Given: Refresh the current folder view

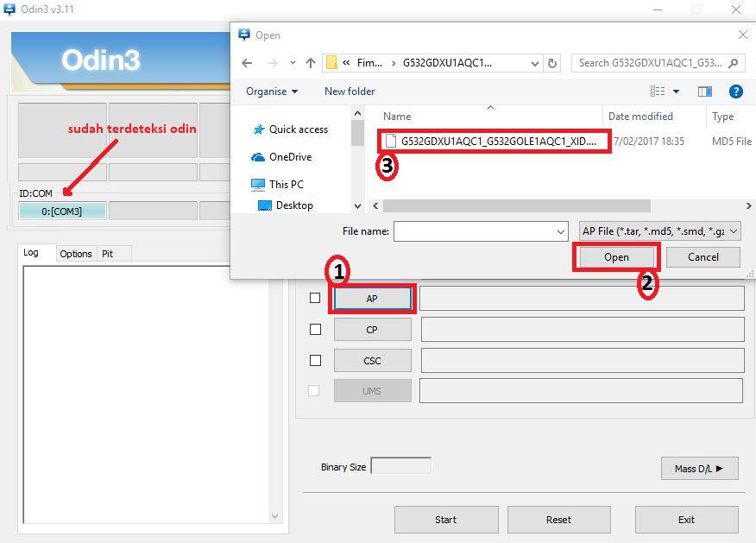Looking at the screenshot, I should coord(552,63).
